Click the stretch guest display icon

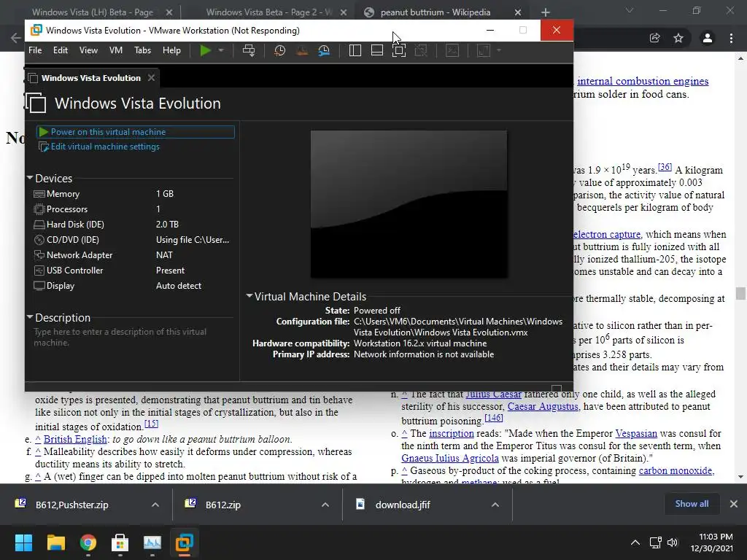[x=484, y=50]
